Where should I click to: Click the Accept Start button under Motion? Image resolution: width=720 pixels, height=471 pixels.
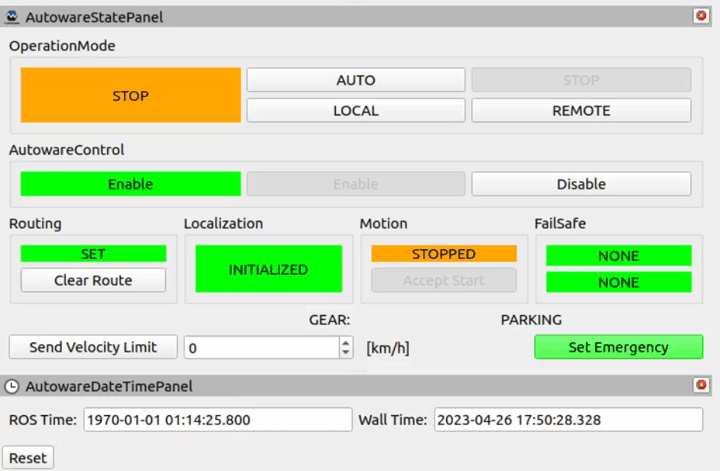click(x=444, y=280)
